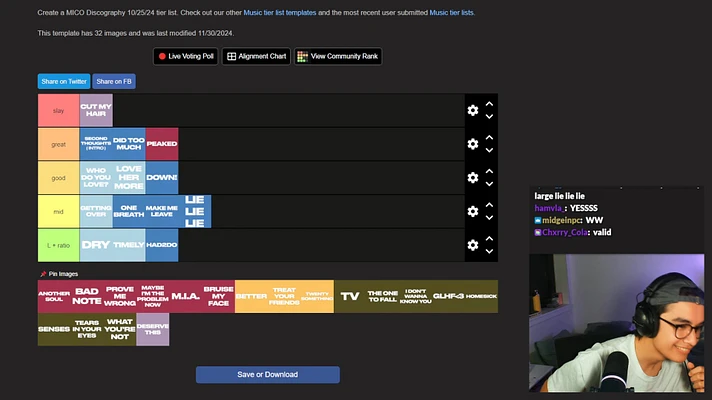The height and width of the screenshot is (400, 712).
Task: Open the user submitted Music tier lists link
Action: (451, 13)
